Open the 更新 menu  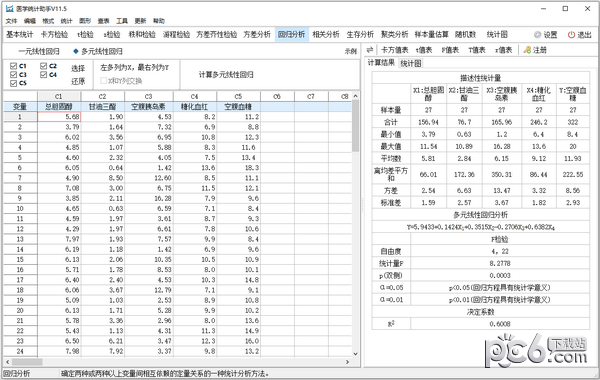pyautogui.click(x=140, y=21)
